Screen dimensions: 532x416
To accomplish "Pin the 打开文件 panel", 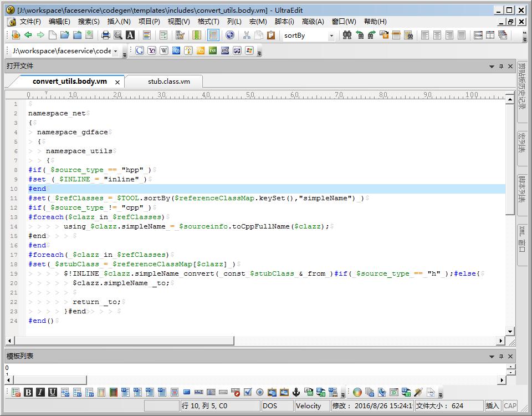I will 501,66.
